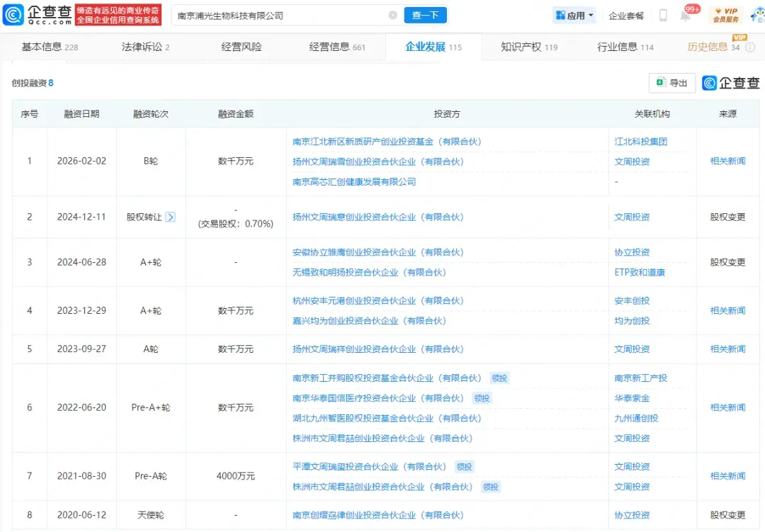Open related institution 九州通创投

click(x=636, y=418)
